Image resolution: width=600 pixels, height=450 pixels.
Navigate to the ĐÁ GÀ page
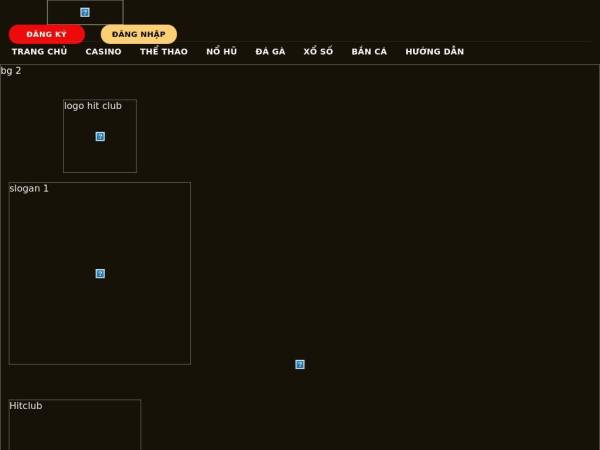tap(270, 51)
